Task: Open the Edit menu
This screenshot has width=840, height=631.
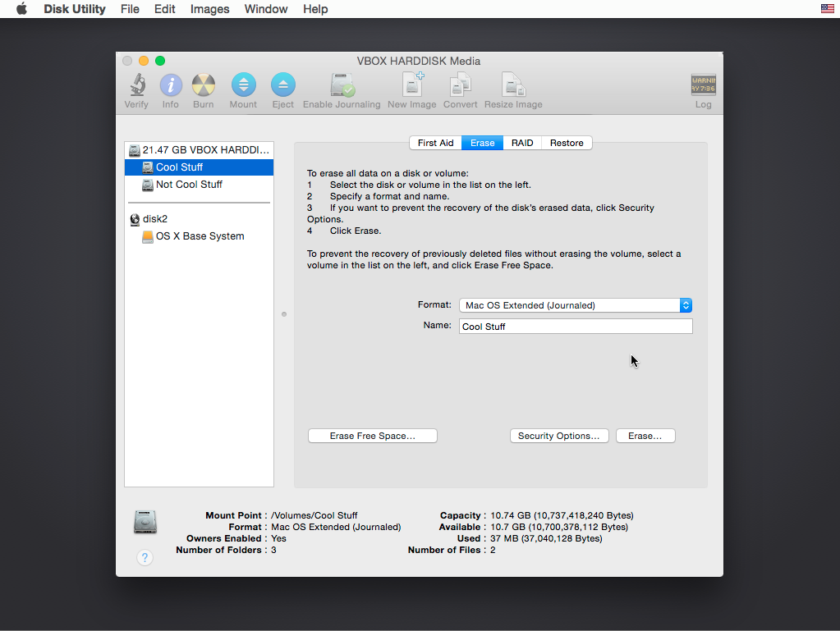Action: point(164,9)
